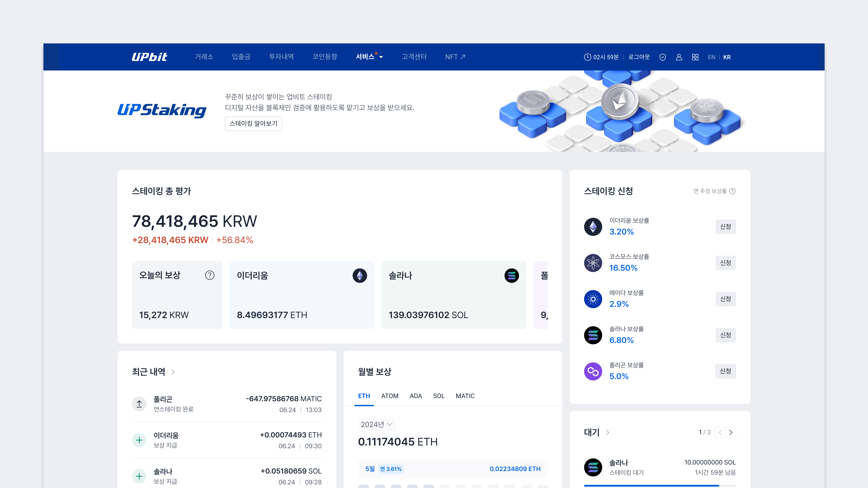The height and width of the screenshot is (488, 868).
Task: Open the security shield icon
Action: [663, 57]
